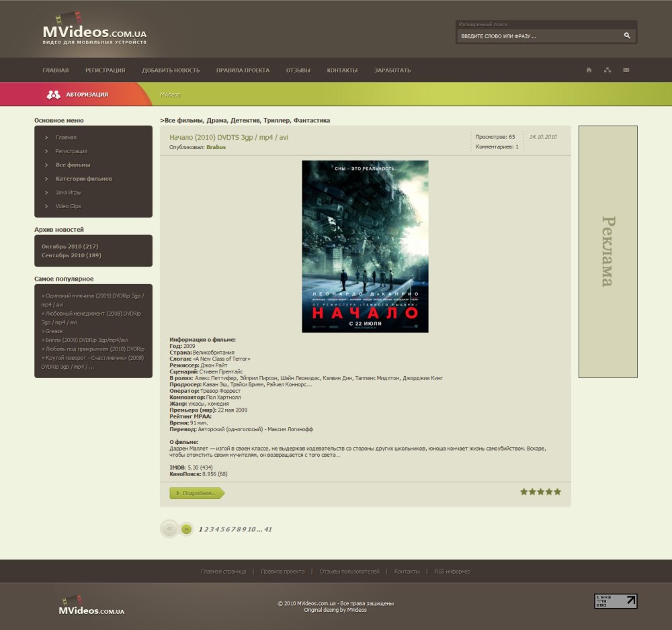Rate the film with the first star
This screenshot has width=672, height=630.
point(523,492)
